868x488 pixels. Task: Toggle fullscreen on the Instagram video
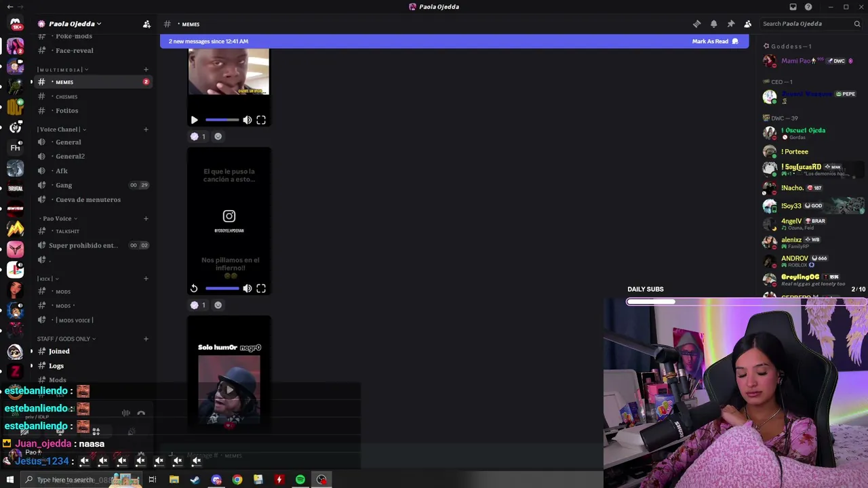click(x=261, y=289)
